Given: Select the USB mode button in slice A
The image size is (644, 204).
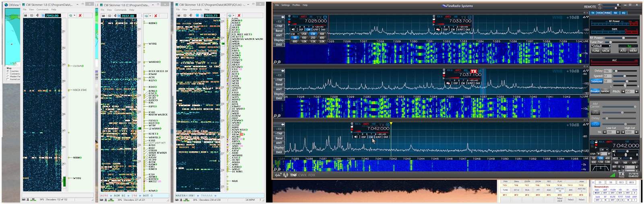Looking at the screenshot, I should (304, 34).
